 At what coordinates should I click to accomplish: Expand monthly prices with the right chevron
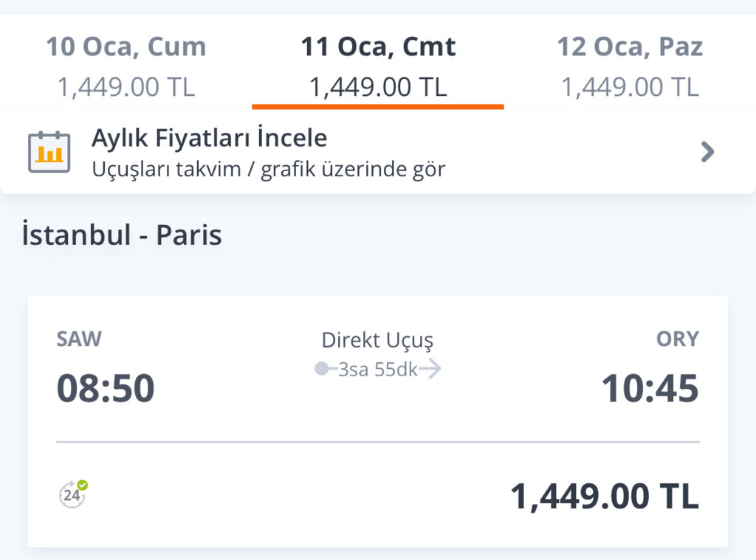point(707,152)
